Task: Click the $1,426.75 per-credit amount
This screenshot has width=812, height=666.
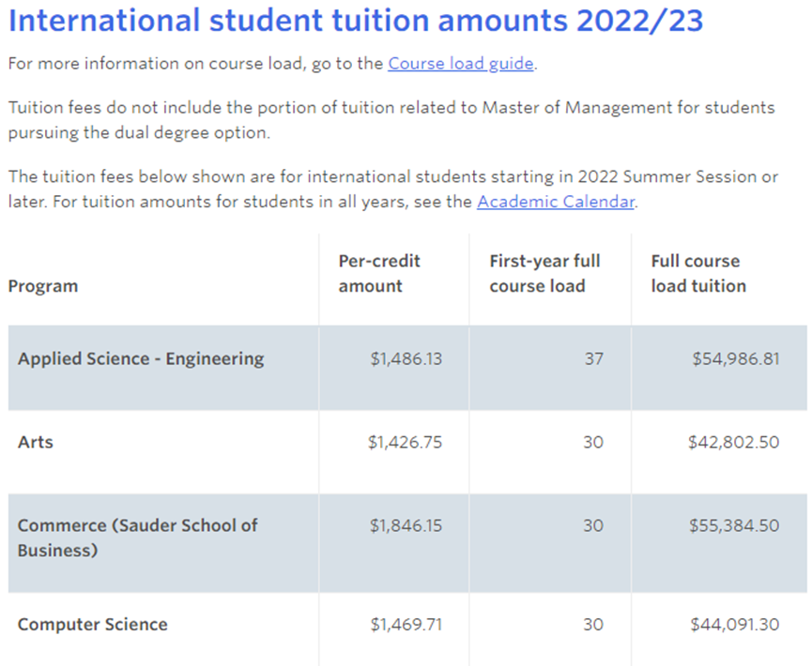Action: (x=405, y=442)
